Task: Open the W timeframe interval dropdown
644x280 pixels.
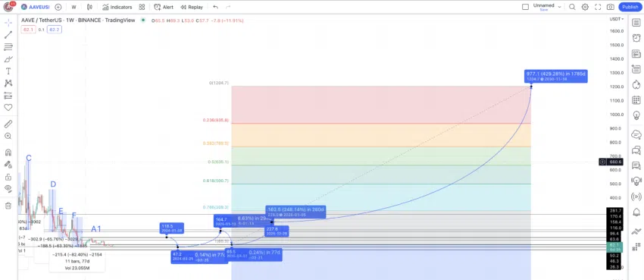Action: 73,7
